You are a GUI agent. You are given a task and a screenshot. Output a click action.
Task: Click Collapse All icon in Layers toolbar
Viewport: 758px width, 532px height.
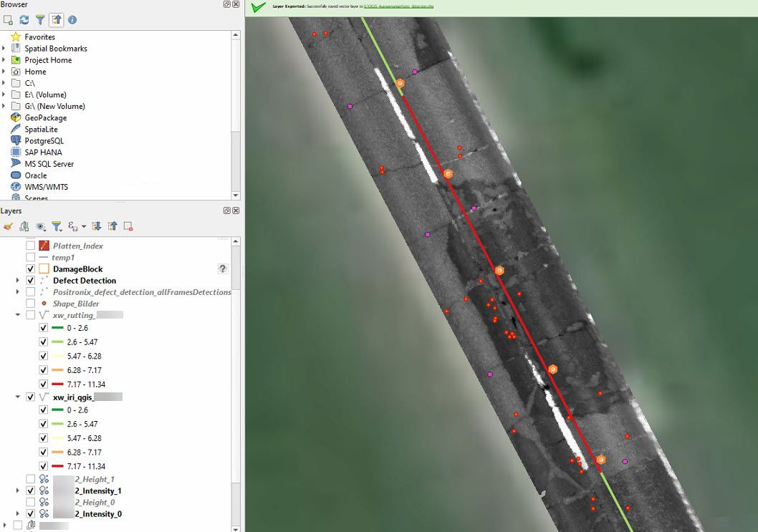112,226
